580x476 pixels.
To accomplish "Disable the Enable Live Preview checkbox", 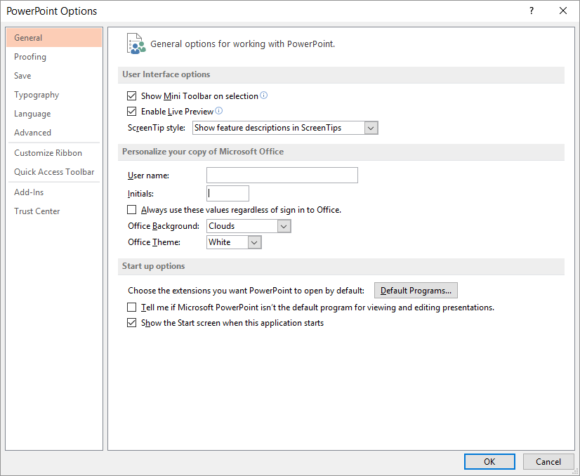I will coord(131,111).
